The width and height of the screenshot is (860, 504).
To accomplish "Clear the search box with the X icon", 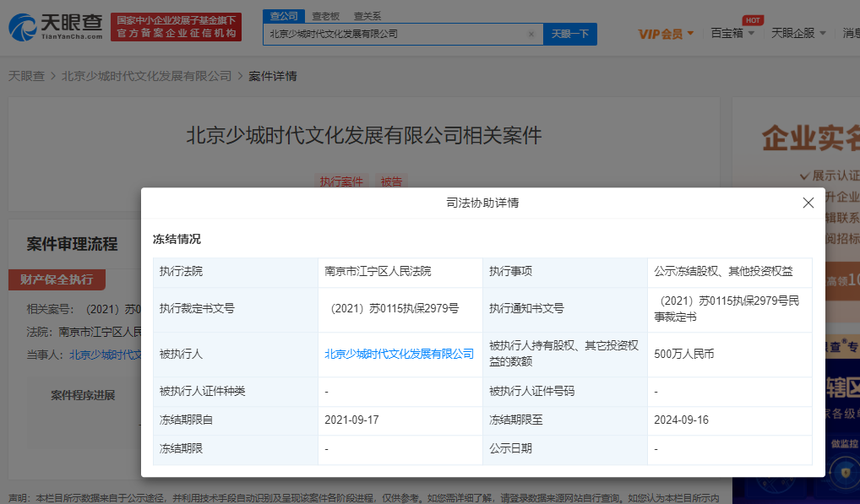I will [x=531, y=34].
